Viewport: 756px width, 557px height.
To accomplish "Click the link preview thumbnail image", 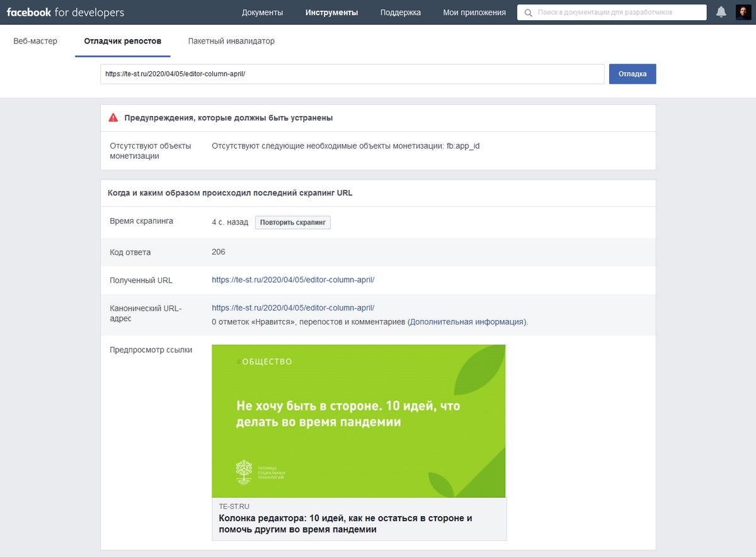I will [359, 421].
